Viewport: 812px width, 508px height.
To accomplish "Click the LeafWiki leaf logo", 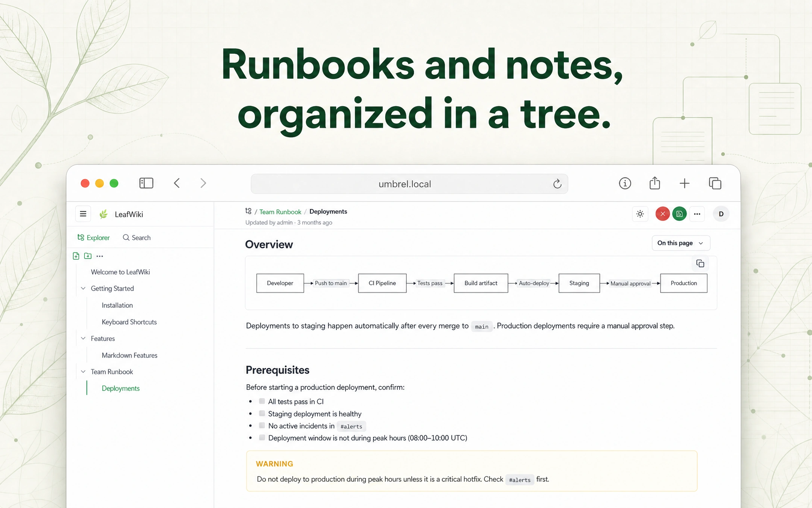I will [x=104, y=214].
